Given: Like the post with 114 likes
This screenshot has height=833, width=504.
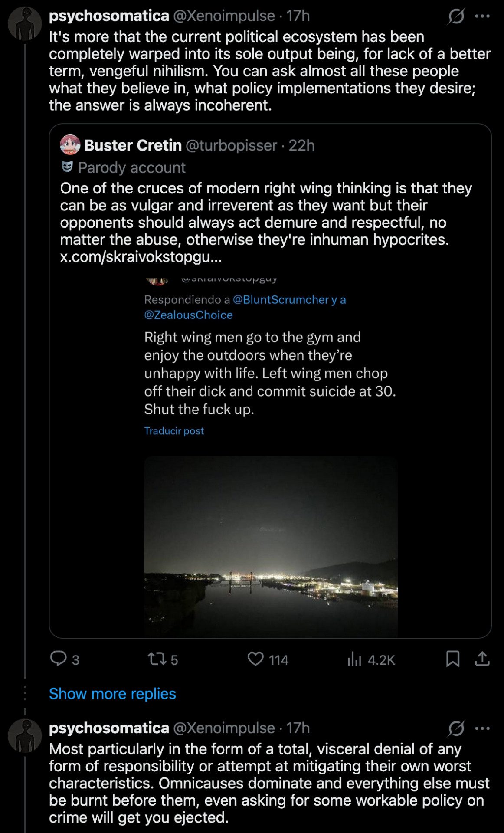Looking at the screenshot, I should pos(255,659).
